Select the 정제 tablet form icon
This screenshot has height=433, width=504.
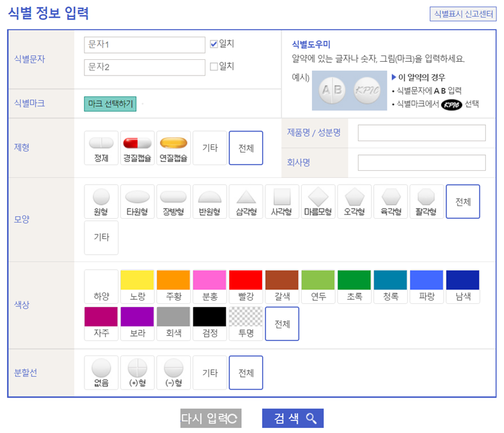101,148
